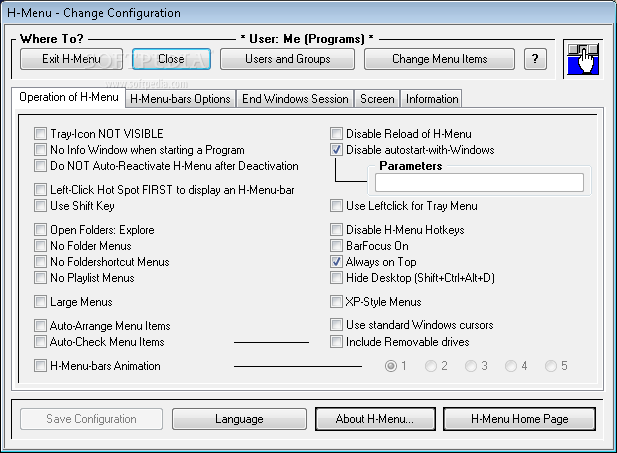This screenshot has width=617, height=453.
Task: Click the Close button
Action: pyautogui.click(x=171, y=59)
